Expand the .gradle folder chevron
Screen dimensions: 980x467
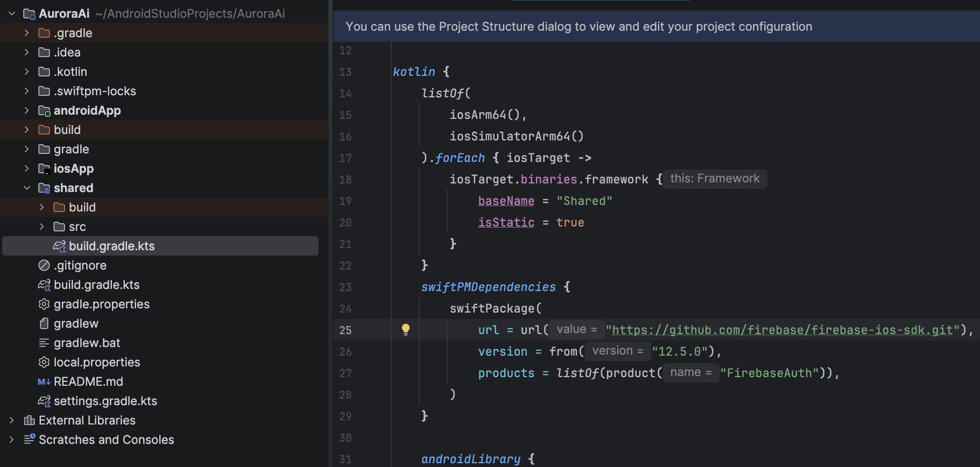[27, 33]
